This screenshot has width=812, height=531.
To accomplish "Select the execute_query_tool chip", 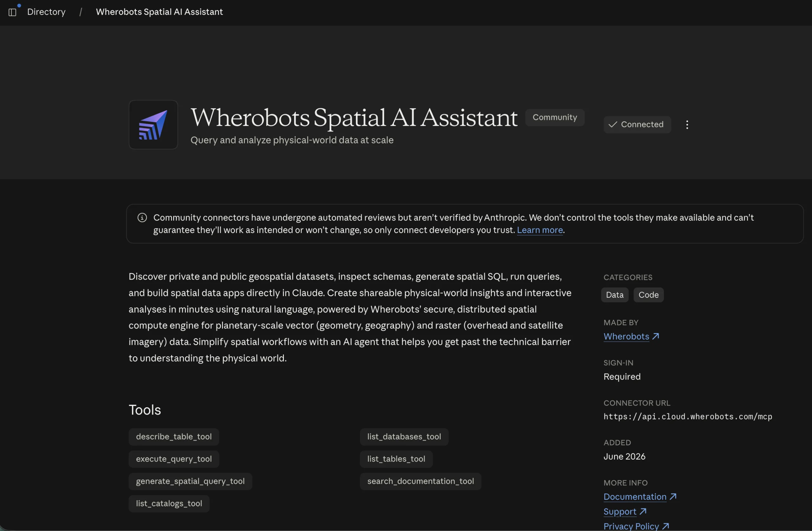I will tap(174, 459).
